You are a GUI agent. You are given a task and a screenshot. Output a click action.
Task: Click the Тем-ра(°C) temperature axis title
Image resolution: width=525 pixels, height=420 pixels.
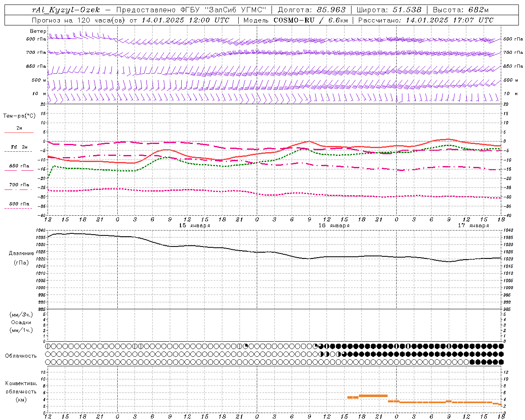click(x=19, y=116)
